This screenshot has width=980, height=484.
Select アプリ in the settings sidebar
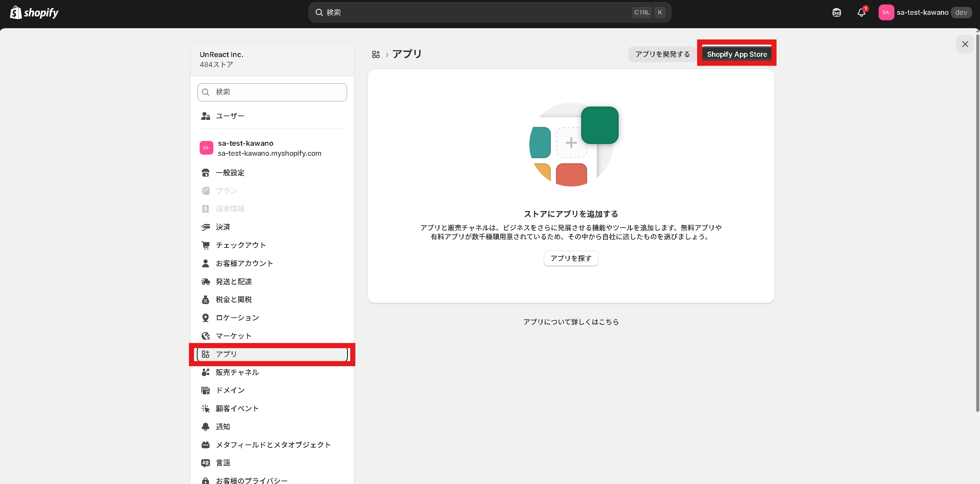coord(272,354)
